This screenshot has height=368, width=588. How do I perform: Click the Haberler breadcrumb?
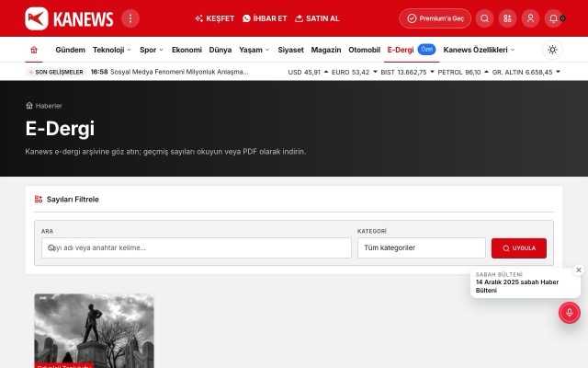point(49,106)
